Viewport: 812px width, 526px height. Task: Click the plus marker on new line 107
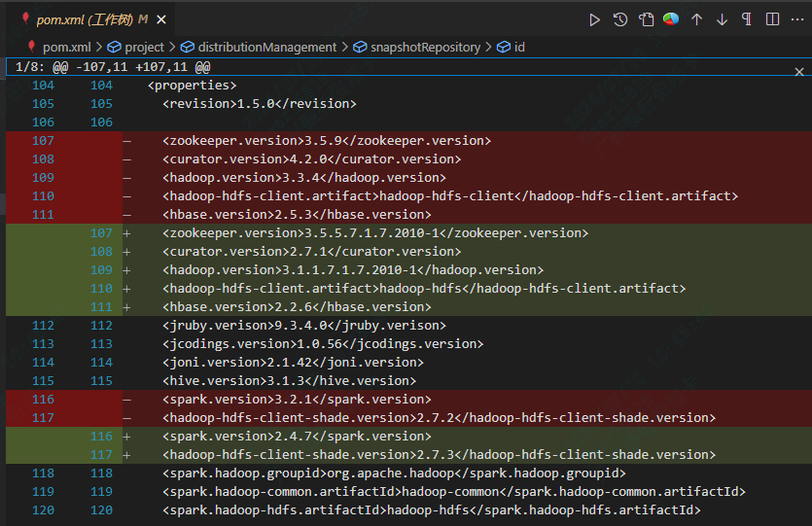[126, 233]
